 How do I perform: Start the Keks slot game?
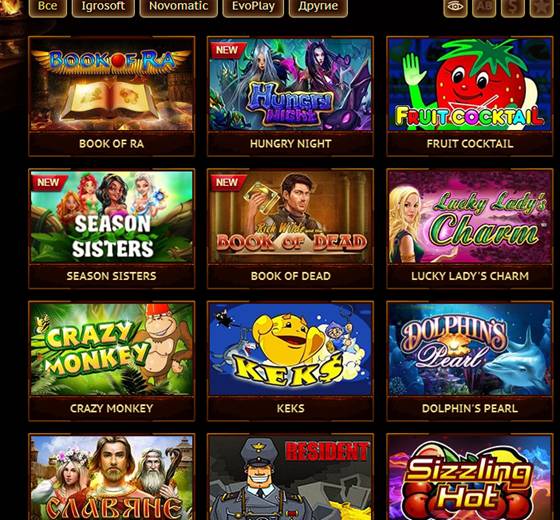click(290, 349)
